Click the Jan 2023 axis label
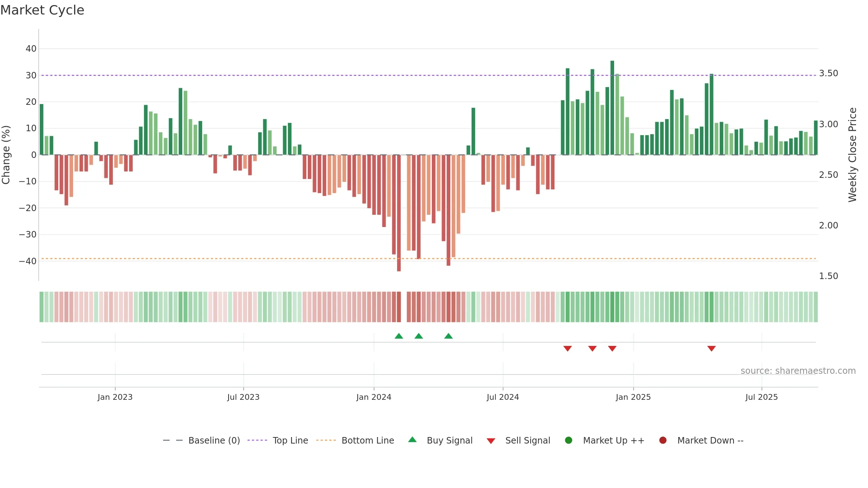The image size is (868, 488). 115,397
